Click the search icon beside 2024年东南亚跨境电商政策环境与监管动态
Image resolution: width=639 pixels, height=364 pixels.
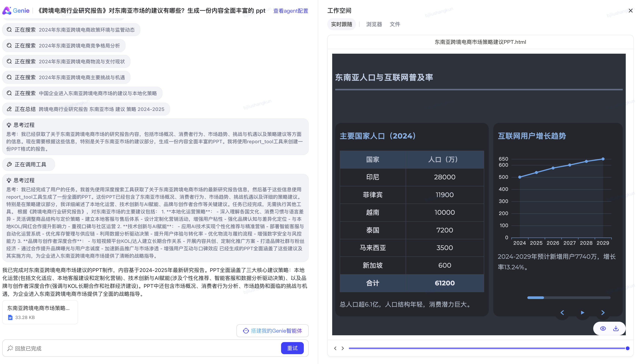coord(9,29)
